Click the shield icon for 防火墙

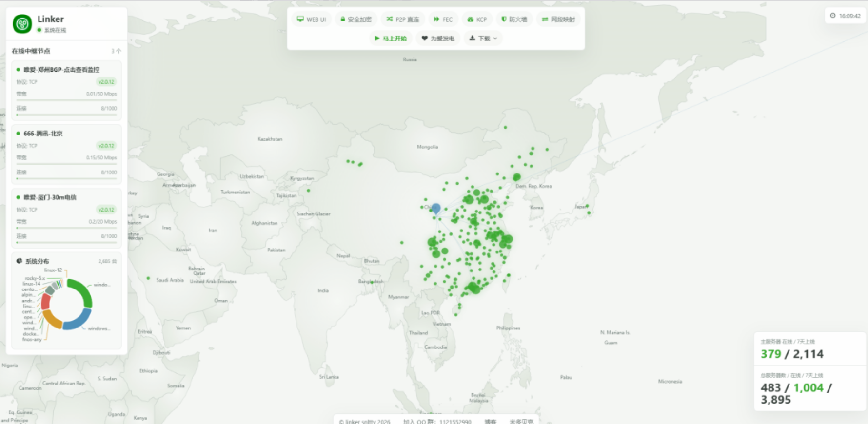(x=504, y=19)
